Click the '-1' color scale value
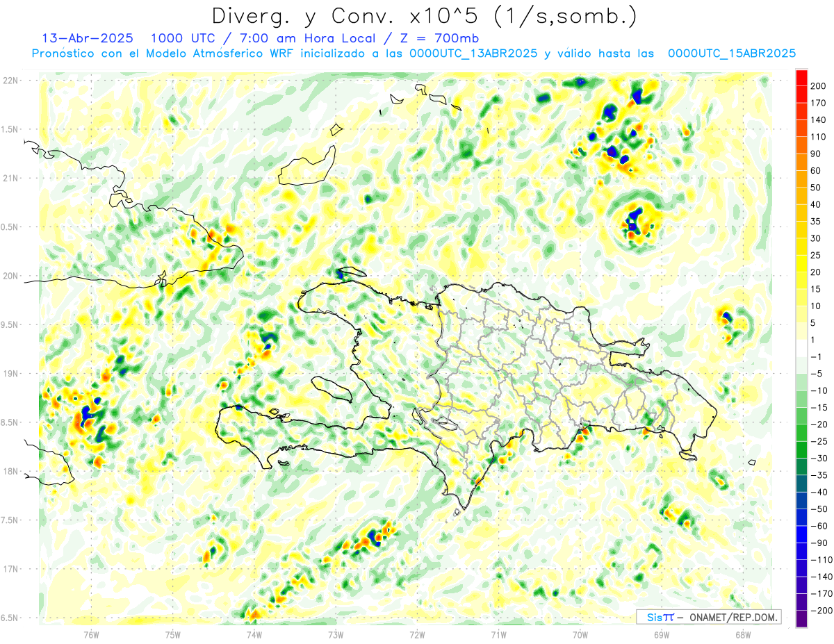This screenshot has width=834, height=644. [x=817, y=356]
